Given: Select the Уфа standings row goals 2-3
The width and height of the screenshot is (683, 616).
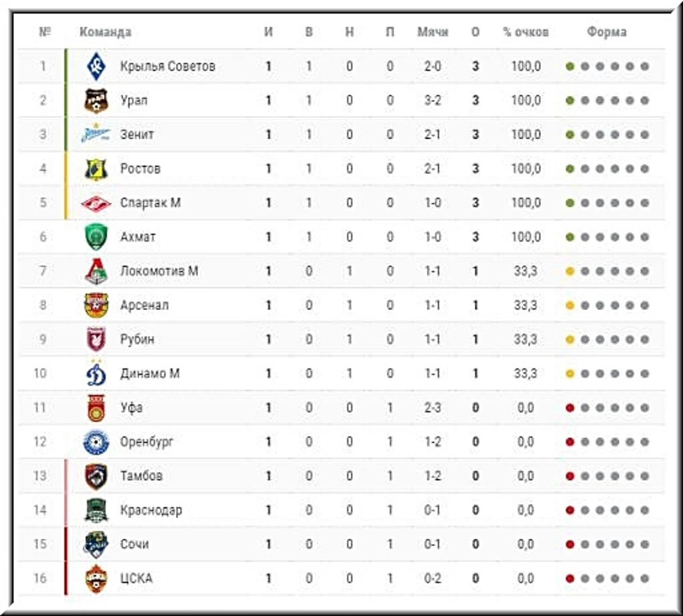Looking at the screenshot, I should tap(432, 407).
